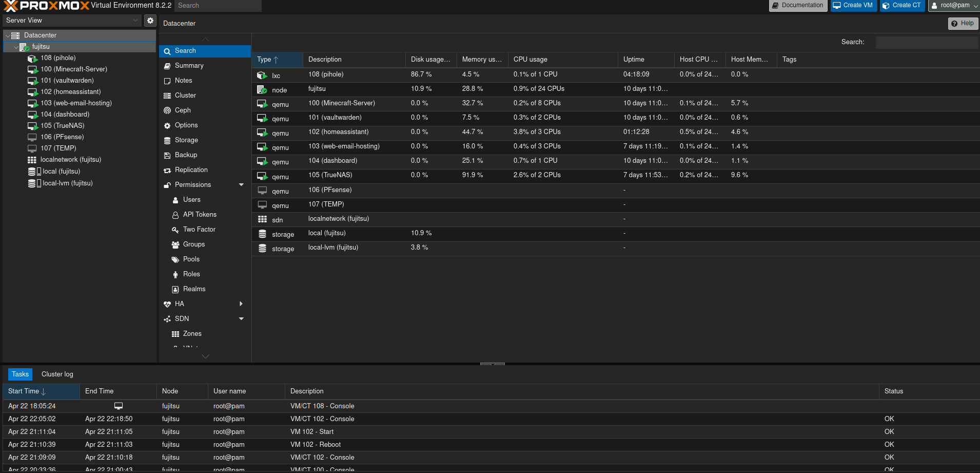The image size is (980, 473).
Task: Click the Groups people icon
Action: 175,244
